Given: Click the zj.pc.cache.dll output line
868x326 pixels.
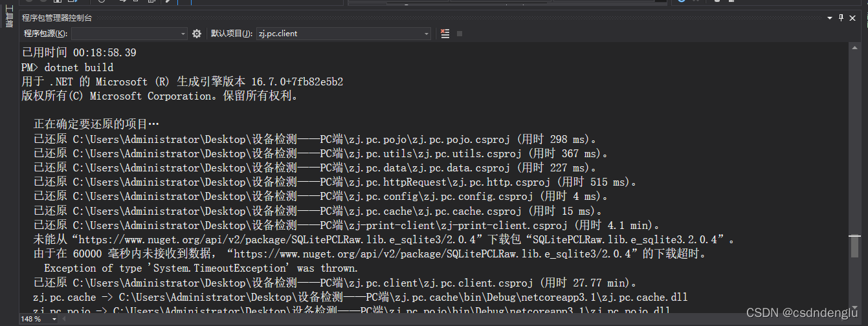Looking at the screenshot, I should [360, 297].
